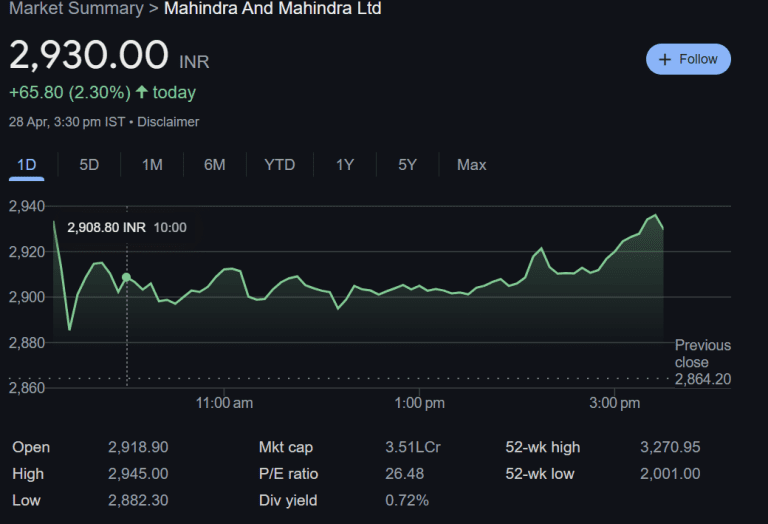768x524 pixels.
Task: Show the 6M chart range
Action: pyautogui.click(x=215, y=165)
